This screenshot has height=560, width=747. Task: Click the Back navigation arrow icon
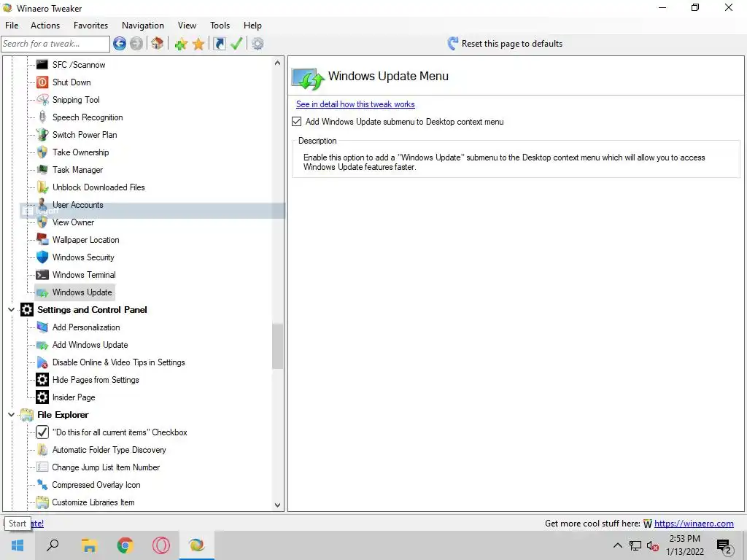120,44
